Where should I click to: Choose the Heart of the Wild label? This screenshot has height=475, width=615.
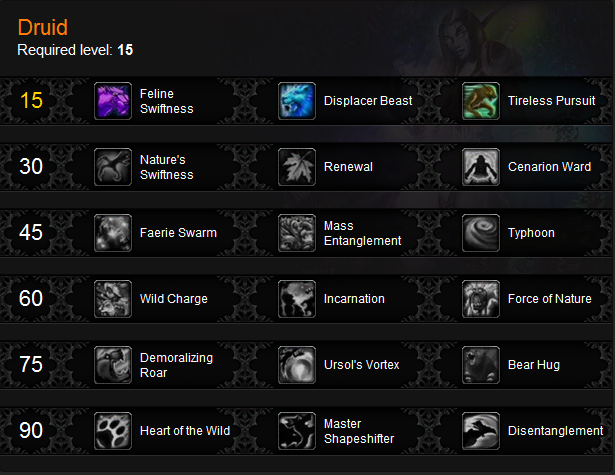(x=185, y=431)
